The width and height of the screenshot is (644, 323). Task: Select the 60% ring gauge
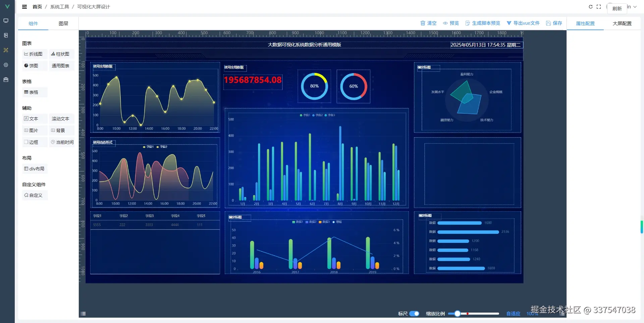354,86
